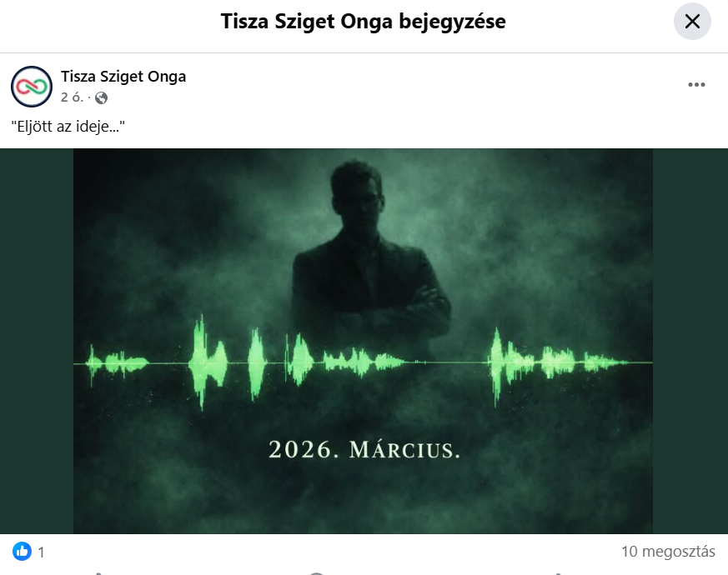Click the '2 ó.' post timestamp
The image size is (728, 575).
72,97
